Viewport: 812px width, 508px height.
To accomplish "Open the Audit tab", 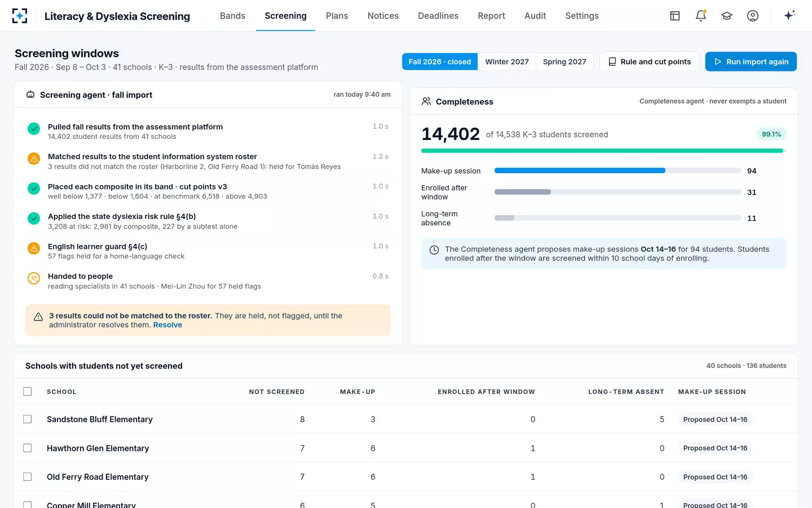I will (x=535, y=16).
